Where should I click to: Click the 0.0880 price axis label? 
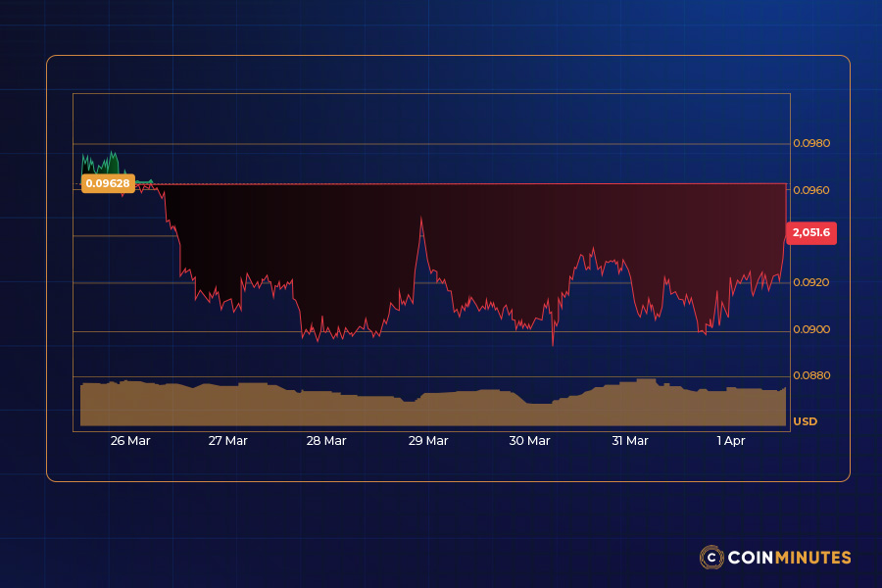click(x=811, y=375)
